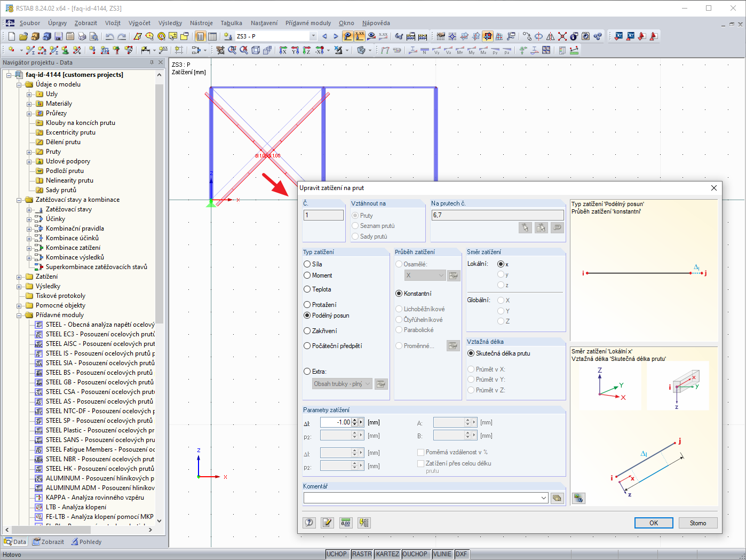The image size is (746, 560).
Task: Click the Δl value input field
Action: pyautogui.click(x=336, y=422)
